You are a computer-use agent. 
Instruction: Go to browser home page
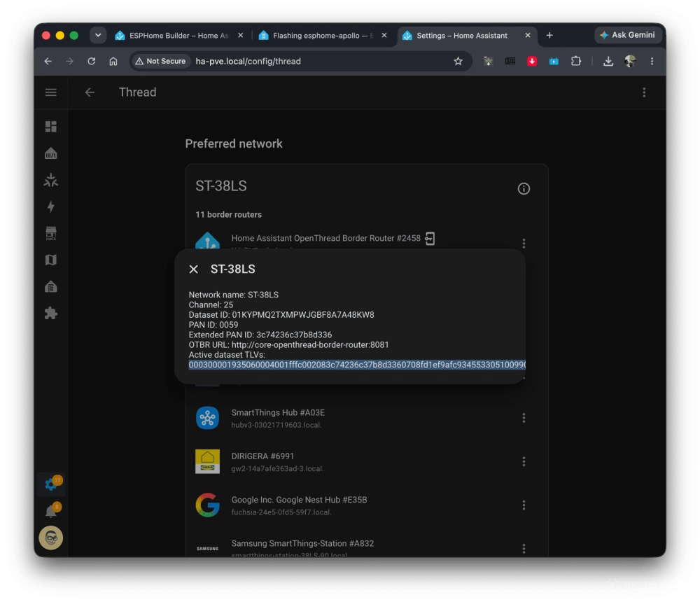(x=113, y=61)
